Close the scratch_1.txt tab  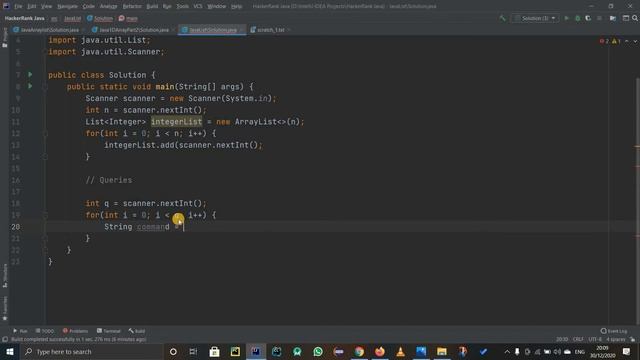tap(289, 30)
